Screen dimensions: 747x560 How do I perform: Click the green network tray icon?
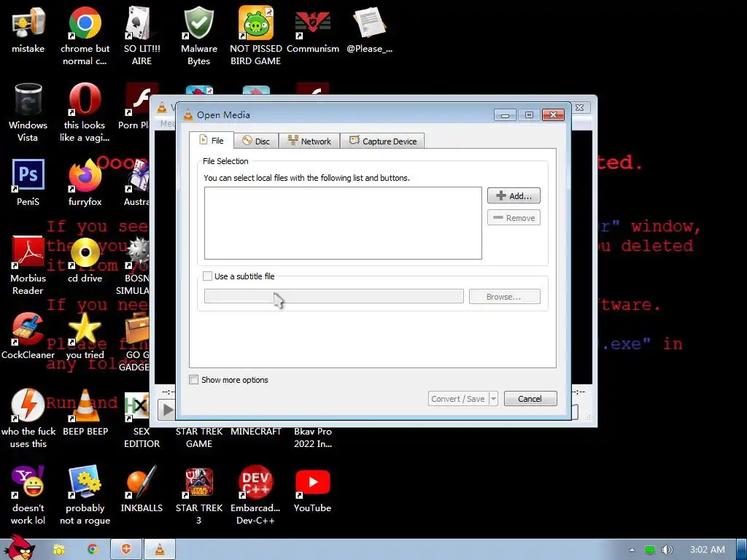coord(650,550)
